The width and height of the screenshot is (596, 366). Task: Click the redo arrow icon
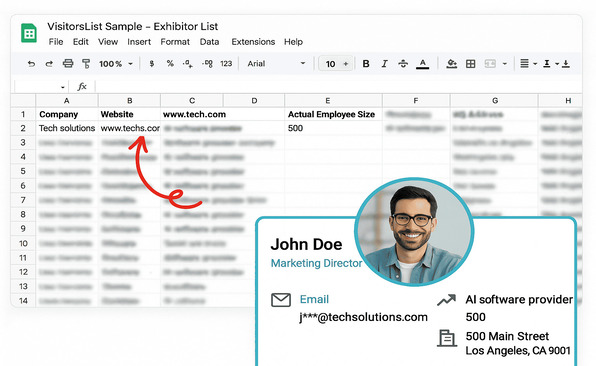[x=49, y=64]
